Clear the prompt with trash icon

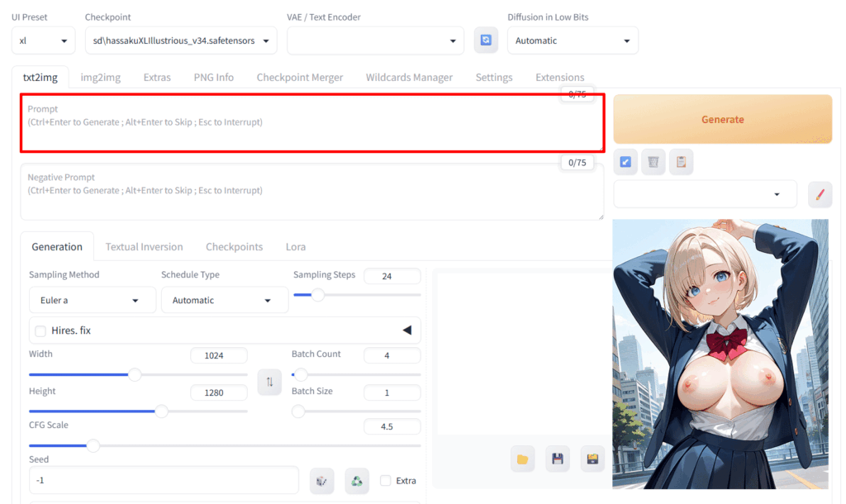653,162
